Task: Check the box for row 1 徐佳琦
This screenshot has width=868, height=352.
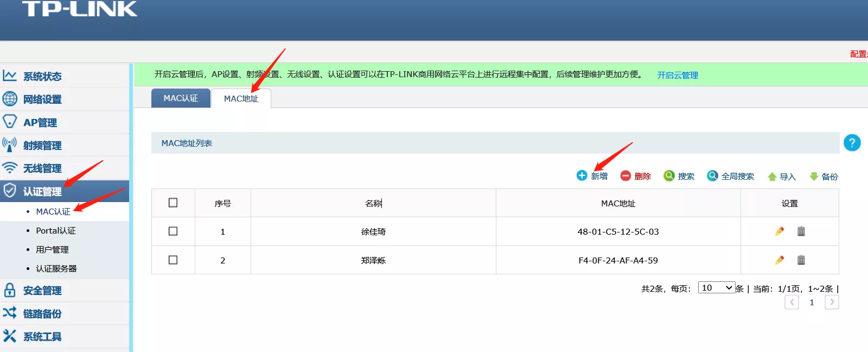Action: click(x=173, y=231)
